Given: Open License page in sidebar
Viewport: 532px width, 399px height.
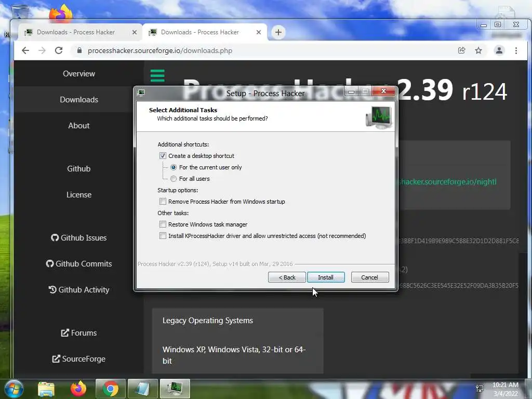Looking at the screenshot, I should point(79,195).
